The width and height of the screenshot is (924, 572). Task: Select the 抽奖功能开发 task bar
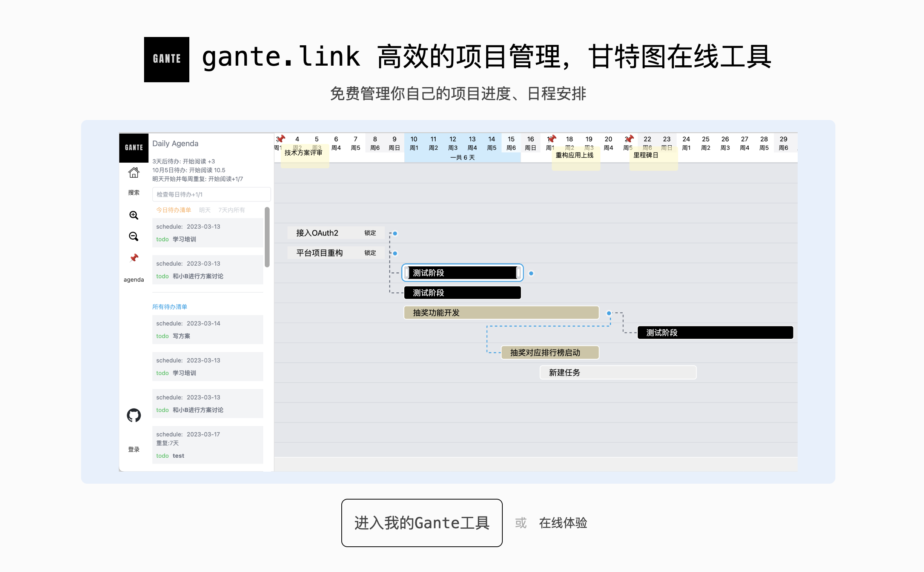pos(501,312)
